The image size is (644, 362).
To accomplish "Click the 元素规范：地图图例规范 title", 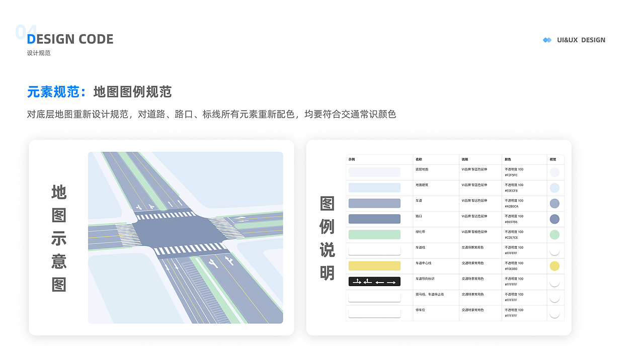I will click(100, 92).
